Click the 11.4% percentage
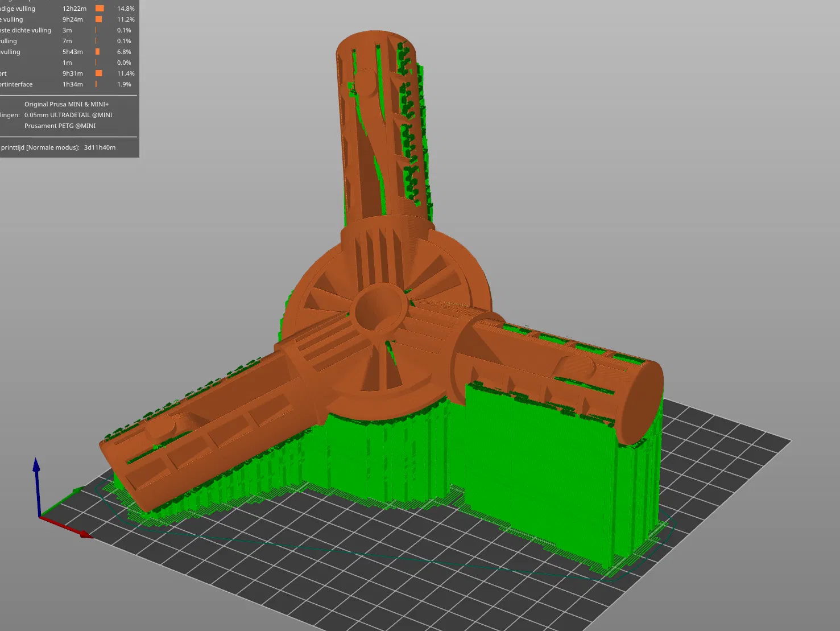The height and width of the screenshot is (631, 840). 126,73
